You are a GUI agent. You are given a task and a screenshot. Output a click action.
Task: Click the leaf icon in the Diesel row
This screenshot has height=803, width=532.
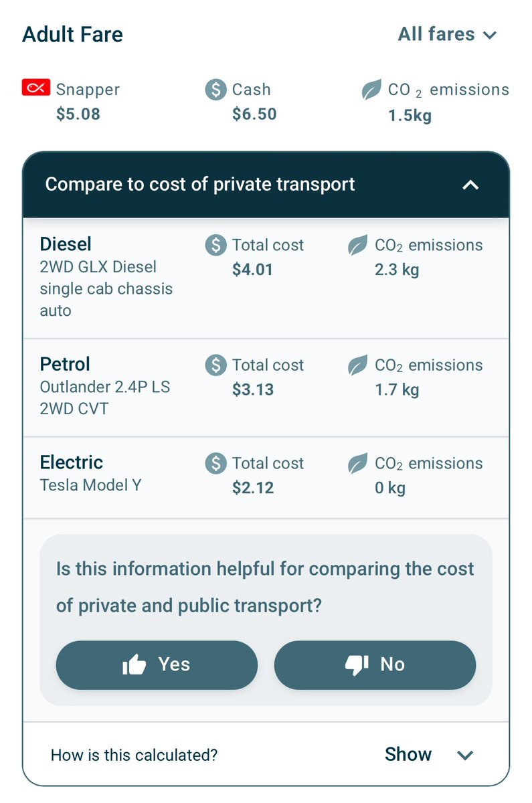(358, 246)
